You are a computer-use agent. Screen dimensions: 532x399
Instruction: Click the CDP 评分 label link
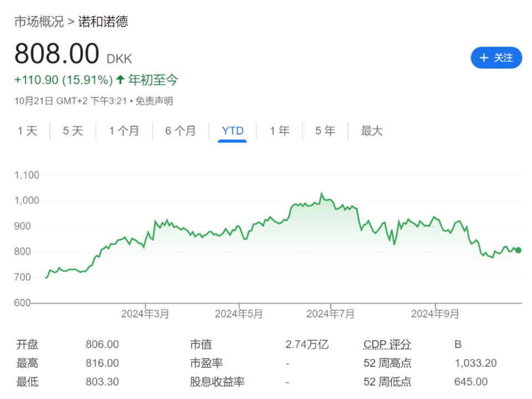pos(387,345)
